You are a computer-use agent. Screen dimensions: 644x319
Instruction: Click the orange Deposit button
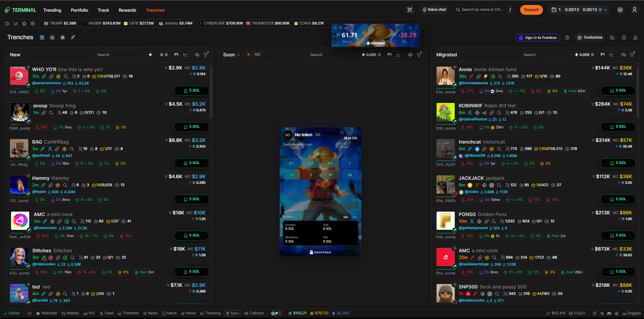[532, 10]
